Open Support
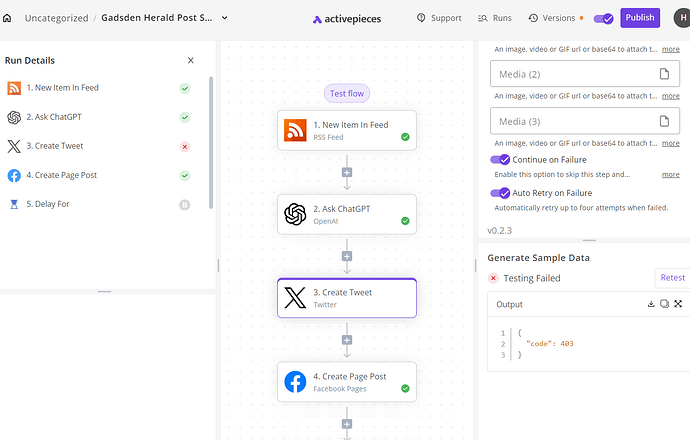Viewport: 690px width, 440px height. click(x=439, y=18)
